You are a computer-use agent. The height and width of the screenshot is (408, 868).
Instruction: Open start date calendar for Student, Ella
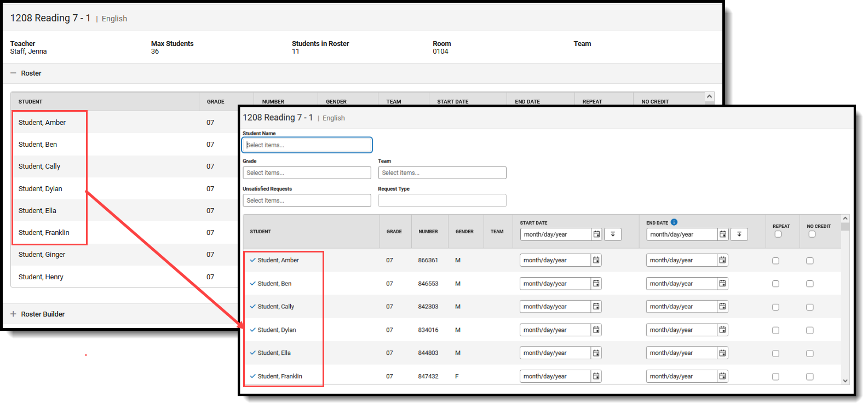coord(596,353)
